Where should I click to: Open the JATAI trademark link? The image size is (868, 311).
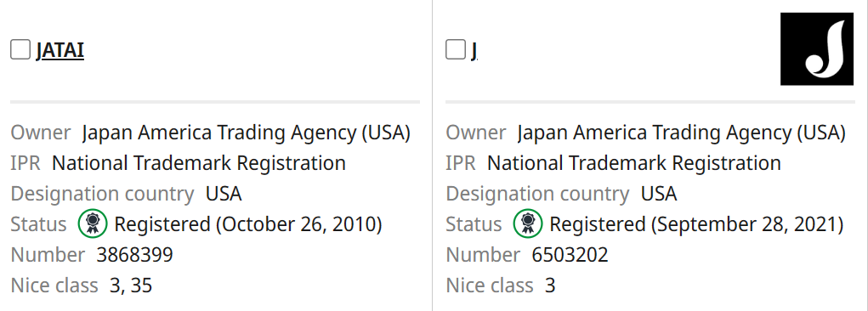point(60,50)
